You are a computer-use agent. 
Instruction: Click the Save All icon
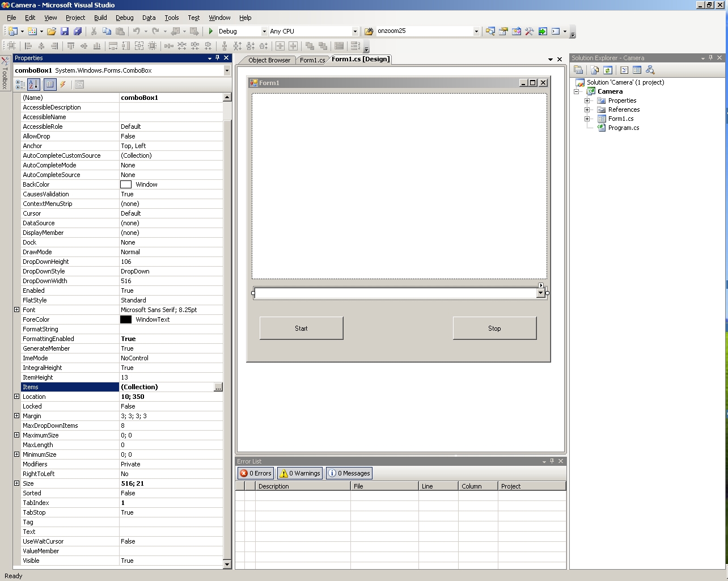click(78, 31)
